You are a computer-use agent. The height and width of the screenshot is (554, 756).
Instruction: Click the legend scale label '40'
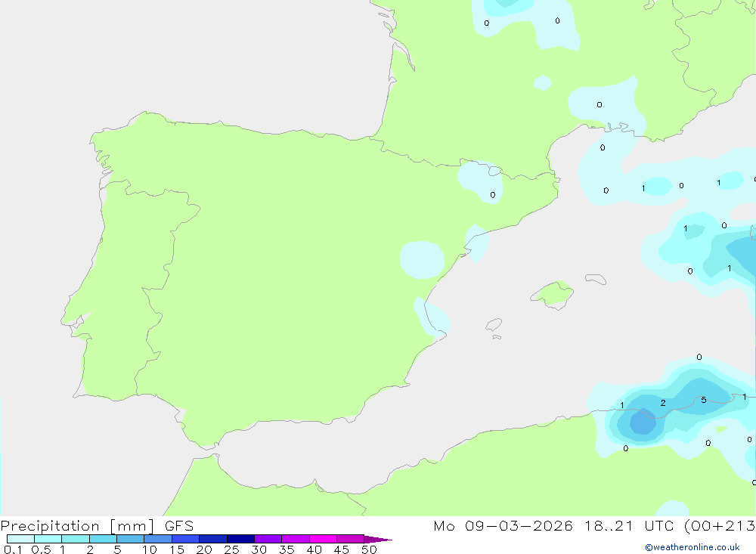(x=314, y=549)
